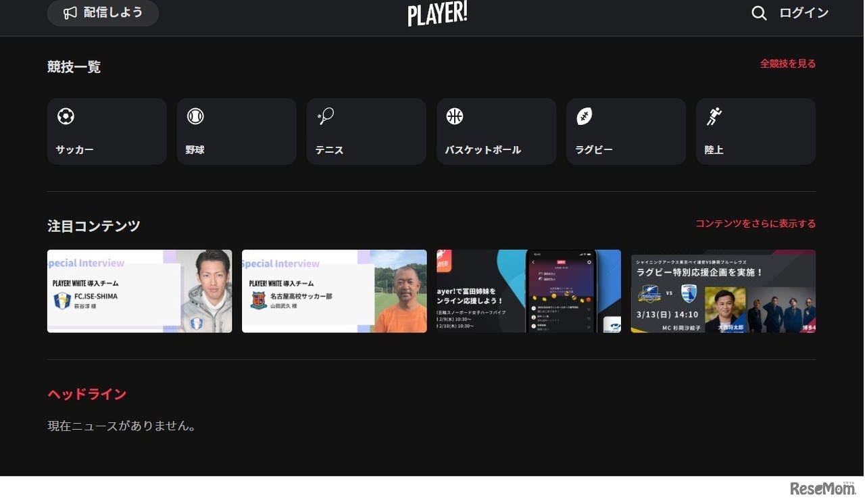
Task: Select the テニス tennis racket icon
Action: 325,116
